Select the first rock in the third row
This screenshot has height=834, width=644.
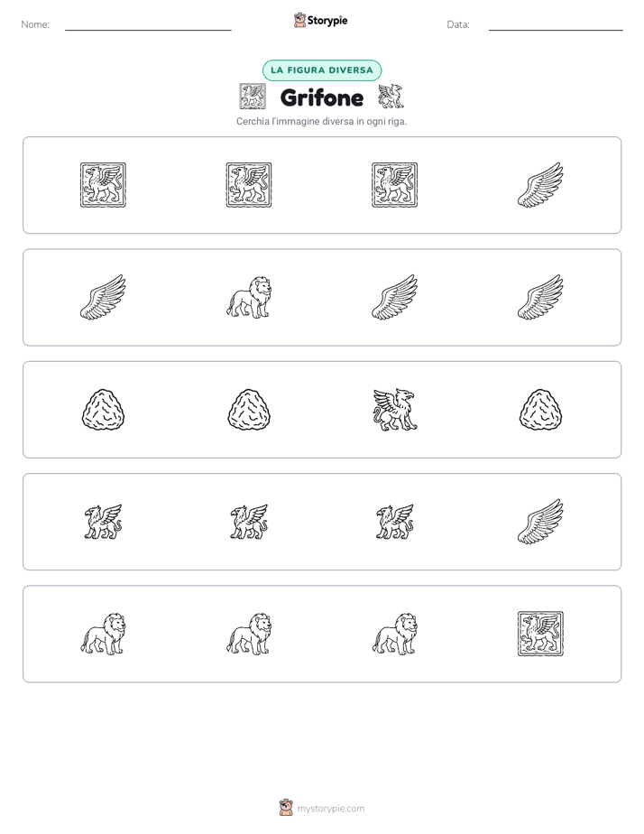coord(103,410)
